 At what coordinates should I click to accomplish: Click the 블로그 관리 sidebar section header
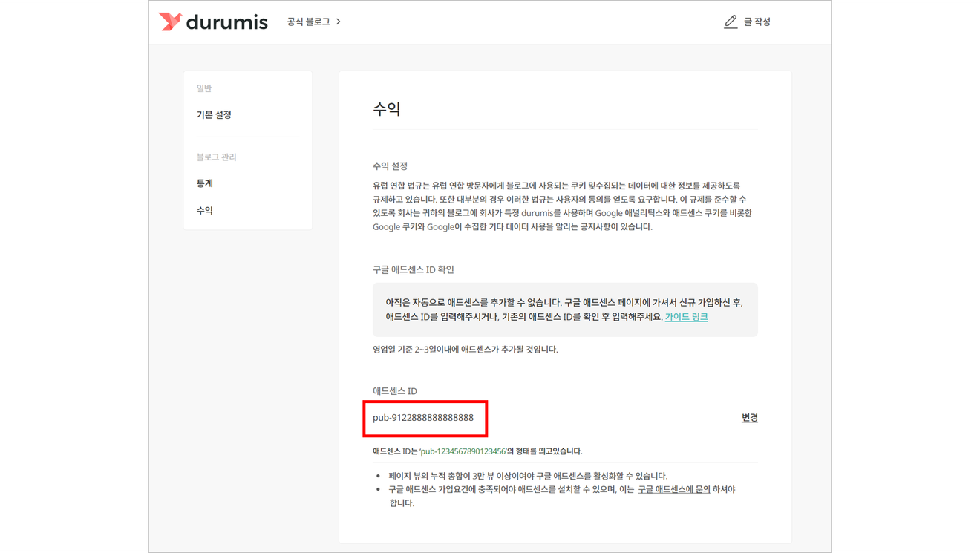click(216, 157)
